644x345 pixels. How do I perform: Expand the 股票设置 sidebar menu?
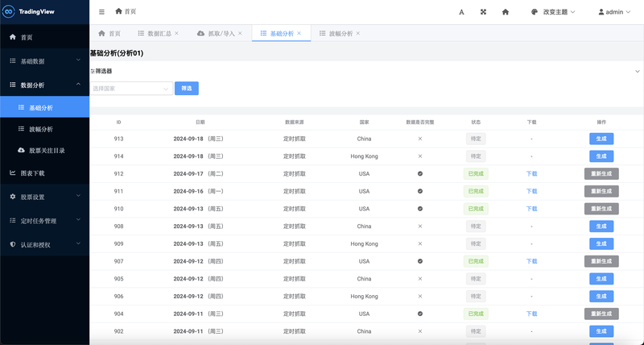pos(78,196)
